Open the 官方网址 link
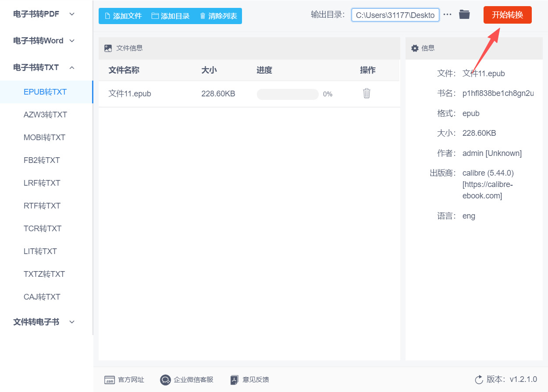The height and width of the screenshot is (392, 548). coord(131,380)
